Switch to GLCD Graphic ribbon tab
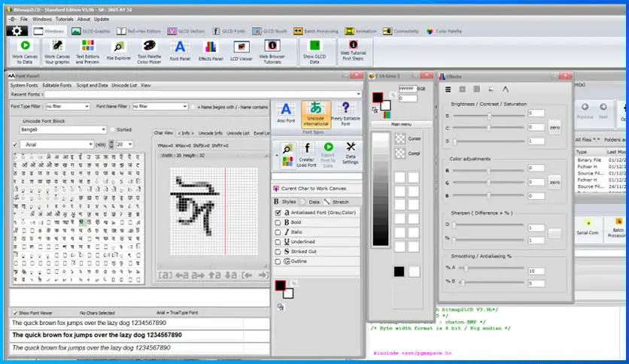Viewport: 629px width, 364px height. click(x=91, y=31)
